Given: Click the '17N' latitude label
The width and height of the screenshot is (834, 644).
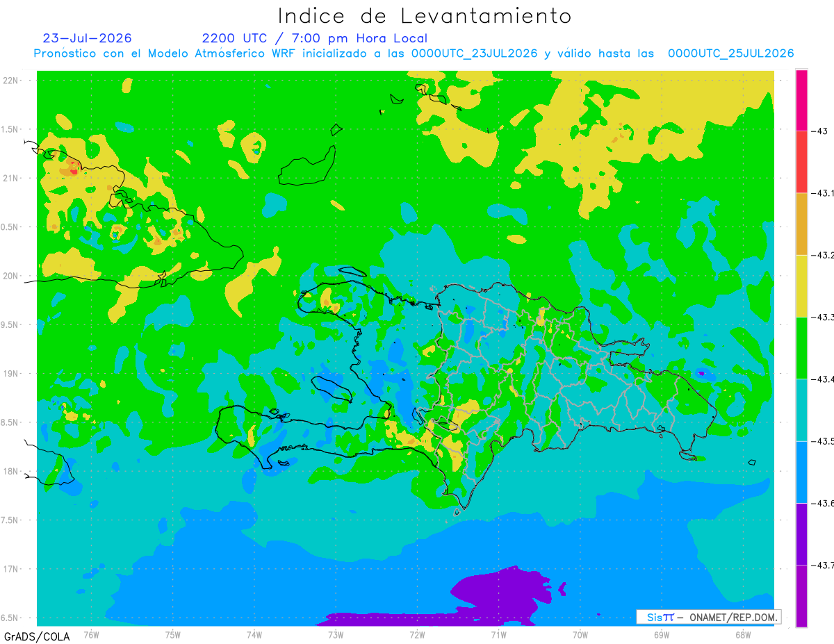Looking at the screenshot, I should 11,569.
